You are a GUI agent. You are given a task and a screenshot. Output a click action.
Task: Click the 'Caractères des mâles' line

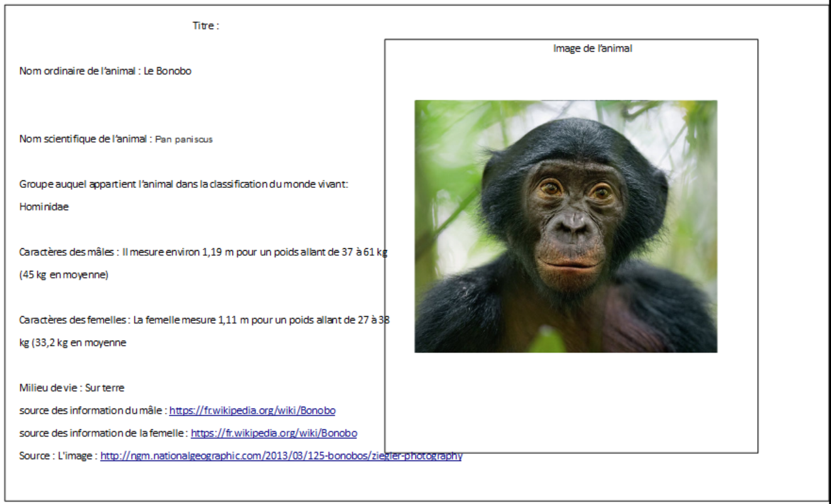69,252
